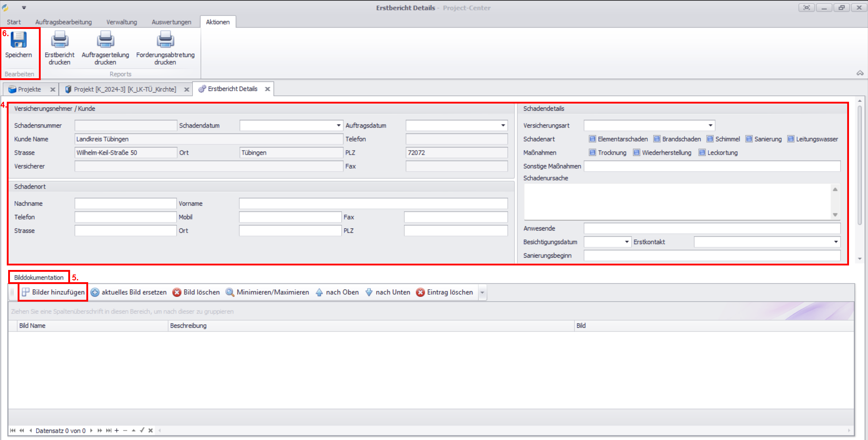868x440 pixels.
Task: Click the Bild löschen icon
Action: [x=177, y=293]
